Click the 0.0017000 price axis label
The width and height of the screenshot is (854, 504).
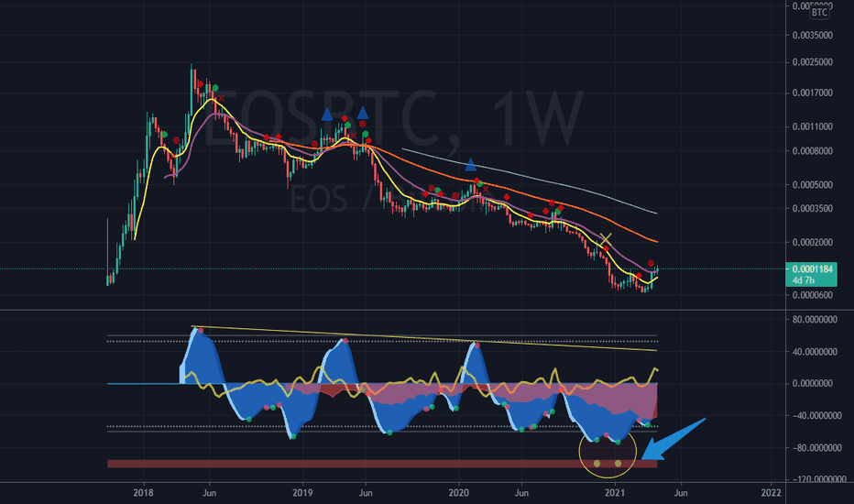point(812,93)
